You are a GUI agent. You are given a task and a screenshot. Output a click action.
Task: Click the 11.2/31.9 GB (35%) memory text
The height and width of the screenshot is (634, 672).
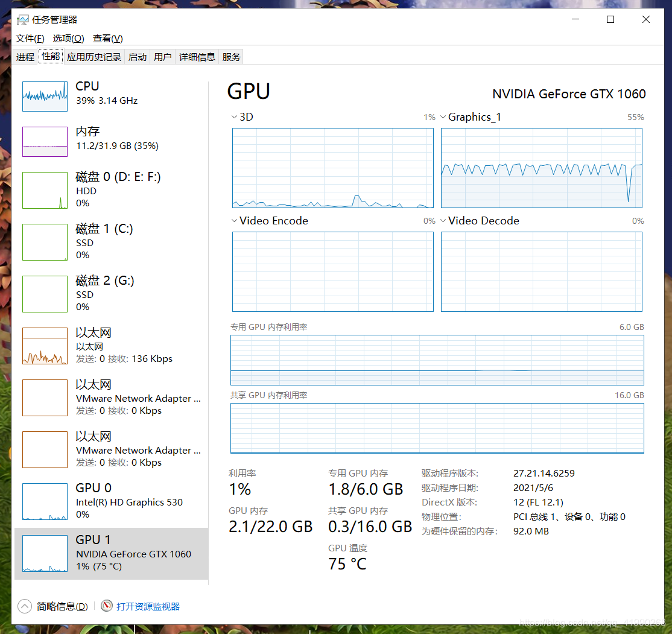coord(117,146)
